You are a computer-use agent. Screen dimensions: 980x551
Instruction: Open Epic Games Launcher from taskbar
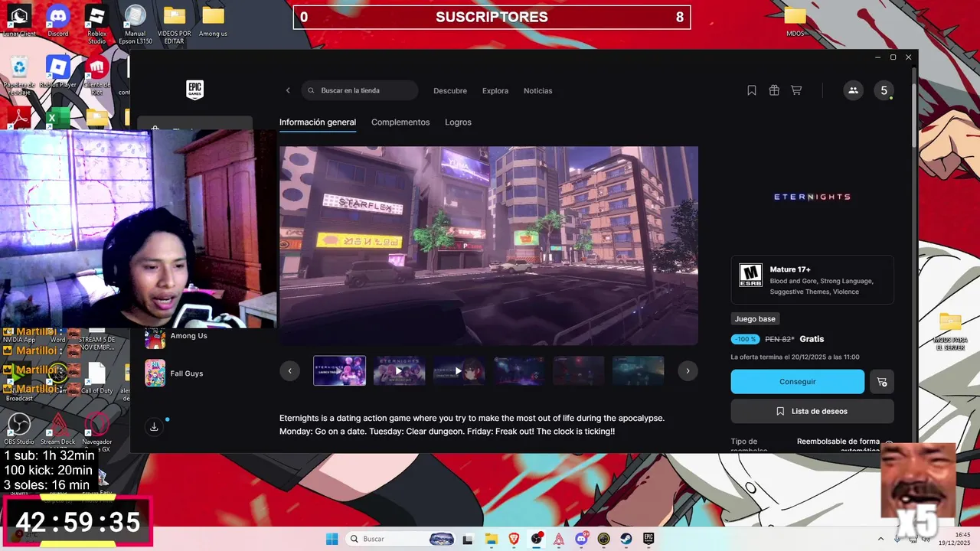click(x=648, y=539)
